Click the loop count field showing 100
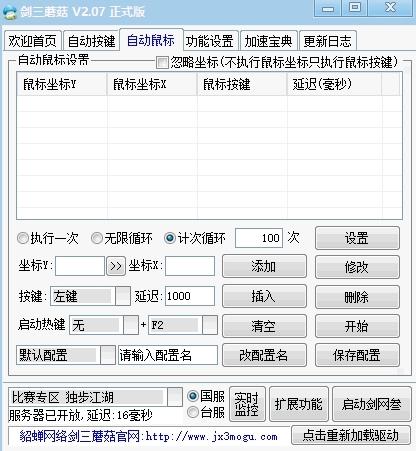Viewport: 416px width, 451px height. (x=259, y=238)
